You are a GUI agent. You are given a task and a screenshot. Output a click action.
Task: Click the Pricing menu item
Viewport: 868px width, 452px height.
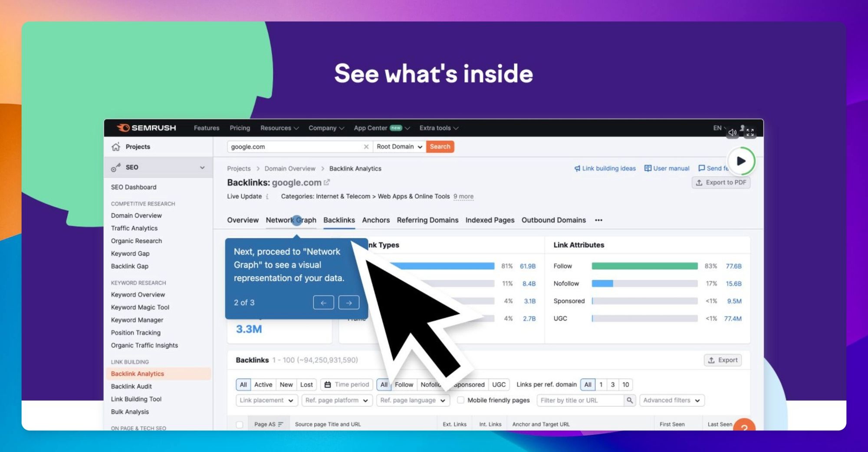(x=240, y=128)
